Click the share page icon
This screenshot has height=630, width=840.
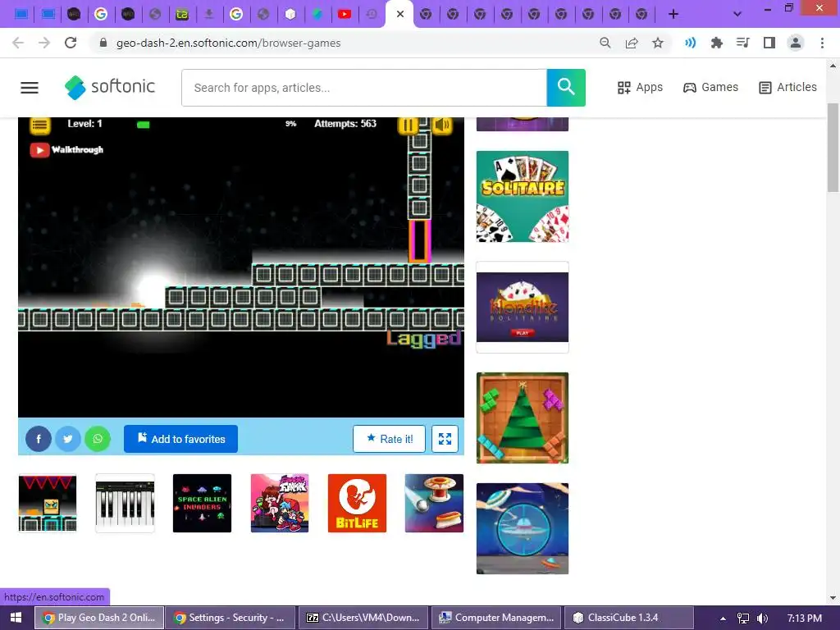632,43
